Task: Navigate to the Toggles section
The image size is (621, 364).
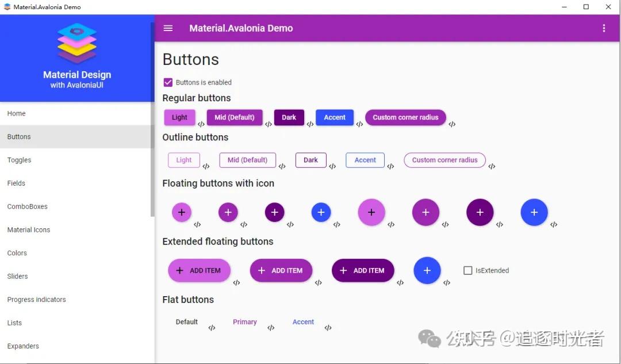Action: 19,160
